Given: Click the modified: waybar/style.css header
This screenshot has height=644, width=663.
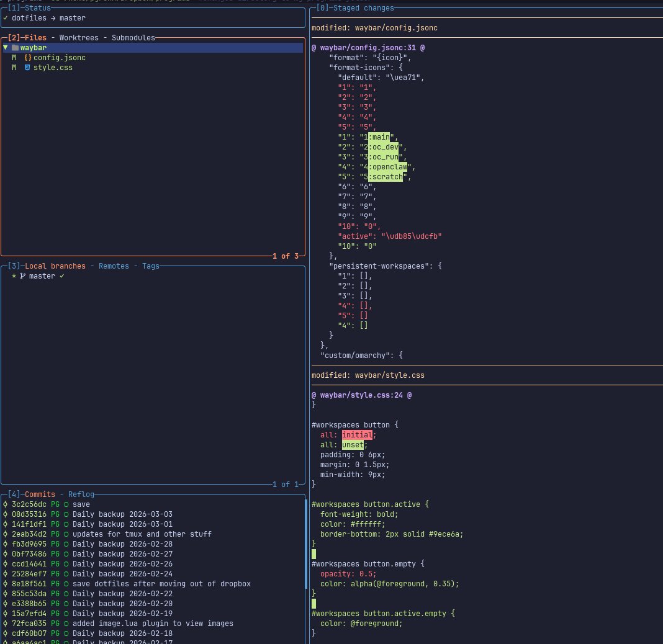Looking at the screenshot, I should tap(368, 376).
